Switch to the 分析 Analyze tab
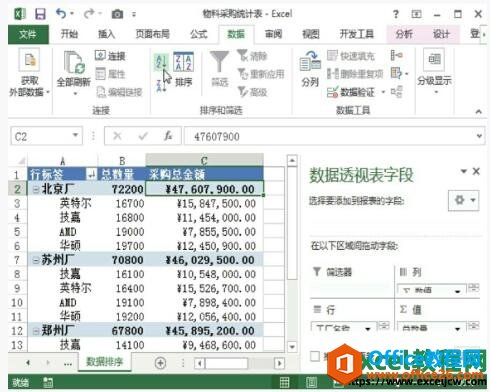 pyautogui.click(x=404, y=34)
